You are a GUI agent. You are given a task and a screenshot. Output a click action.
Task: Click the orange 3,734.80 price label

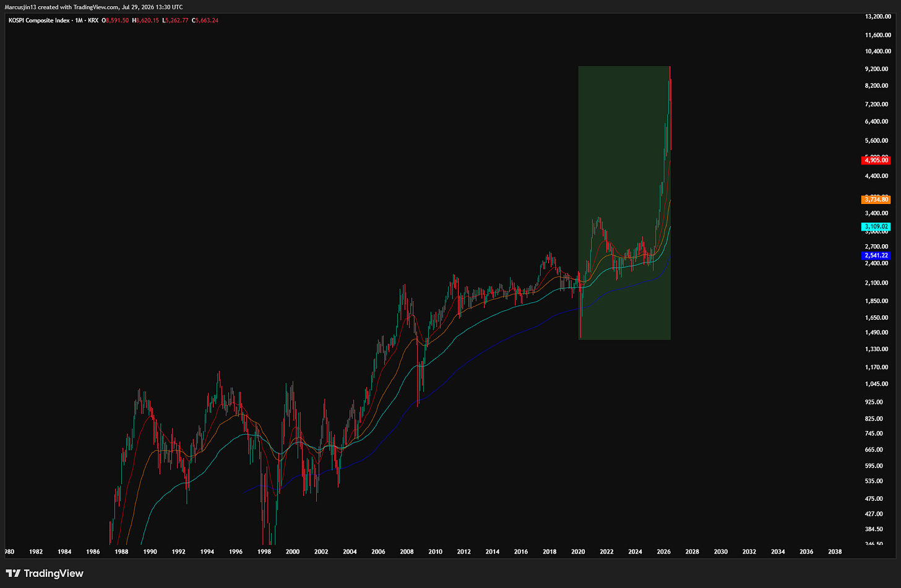point(876,200)
